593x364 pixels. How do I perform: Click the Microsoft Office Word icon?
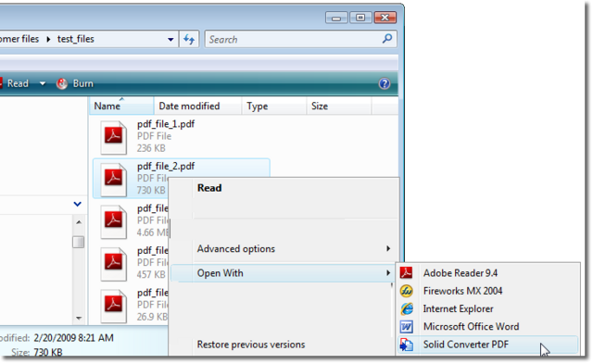click(407, 327)
